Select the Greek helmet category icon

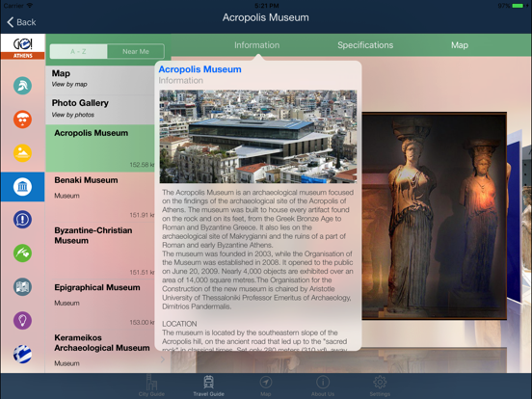23,86
